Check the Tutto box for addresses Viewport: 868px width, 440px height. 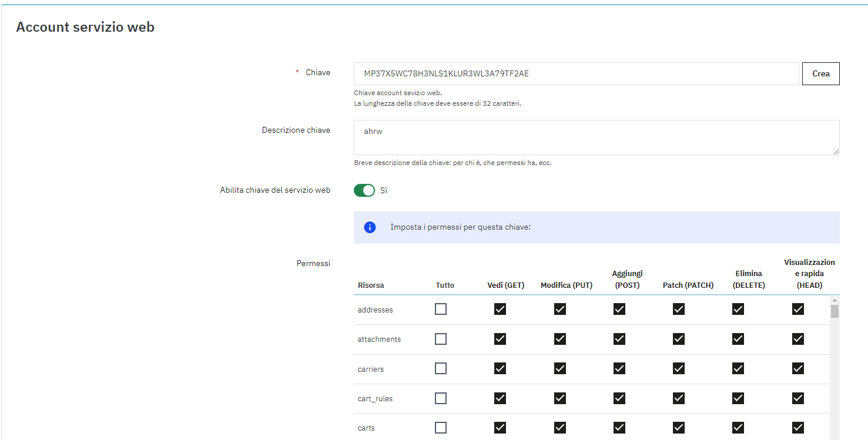(441, 309)
